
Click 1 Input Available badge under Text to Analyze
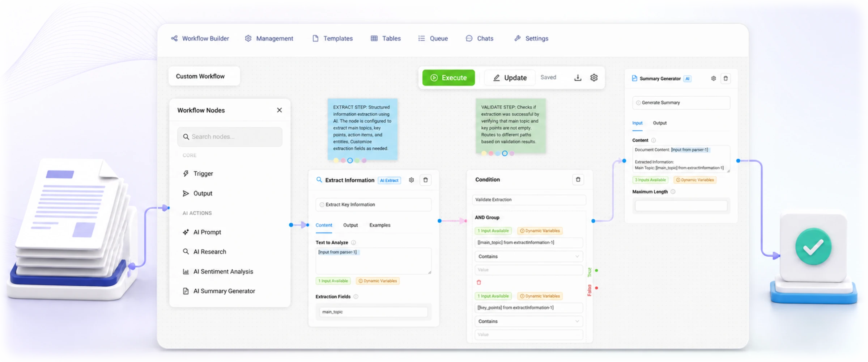point(333,281)
